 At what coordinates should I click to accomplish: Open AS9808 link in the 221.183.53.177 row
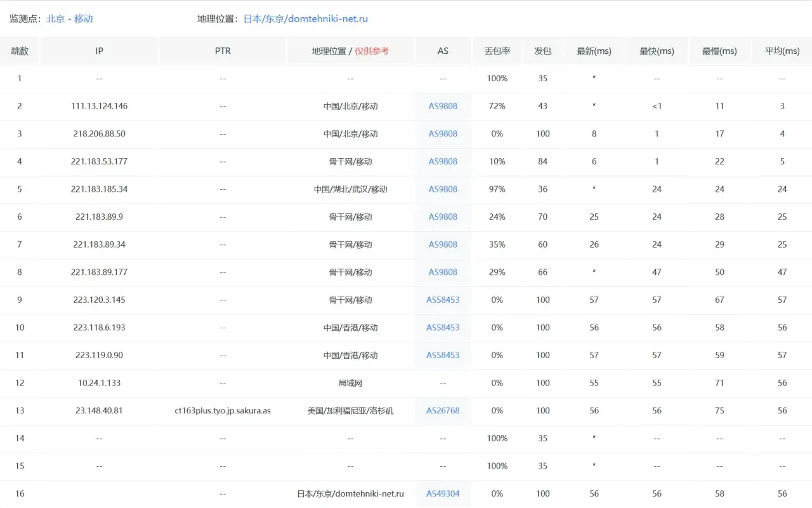(443, 161)
